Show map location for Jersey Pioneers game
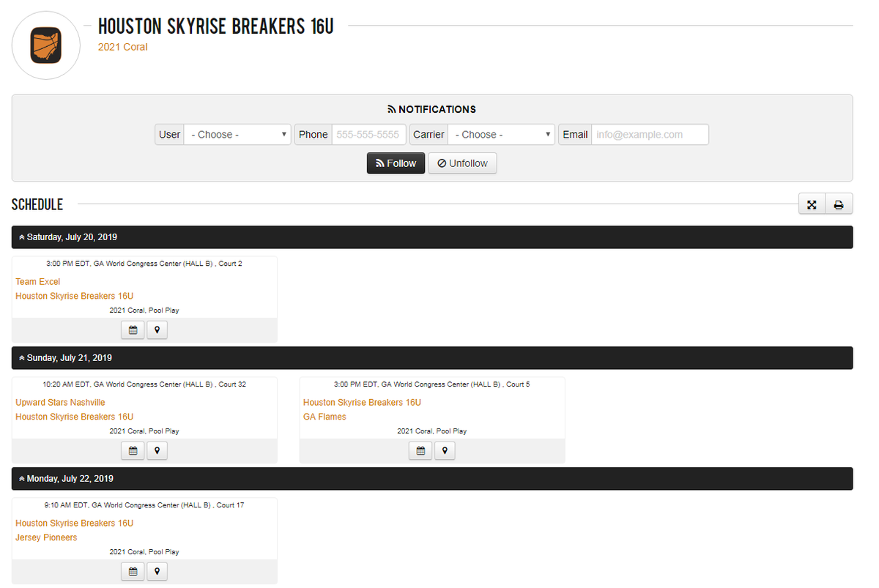 157,572
